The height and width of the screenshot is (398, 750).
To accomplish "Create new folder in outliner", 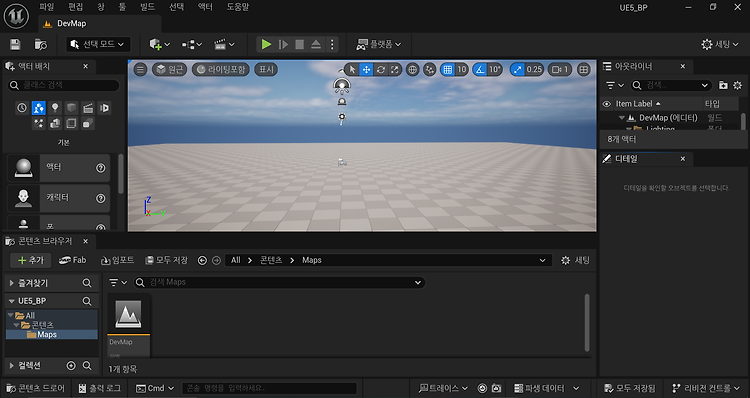I will [723, 85].
